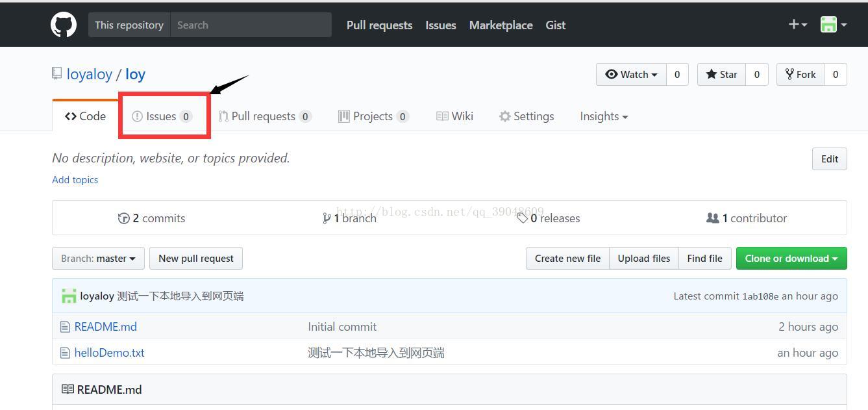Open latest commit message in header bar
The height and width of the screenshot is (410, 868).
click(x=180, y=296)
